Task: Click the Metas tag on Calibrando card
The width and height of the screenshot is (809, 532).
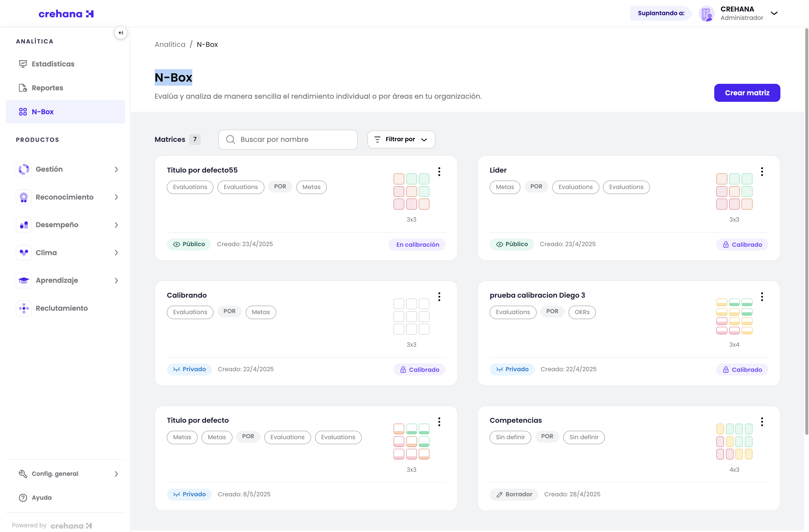Action: pos(261,312)
